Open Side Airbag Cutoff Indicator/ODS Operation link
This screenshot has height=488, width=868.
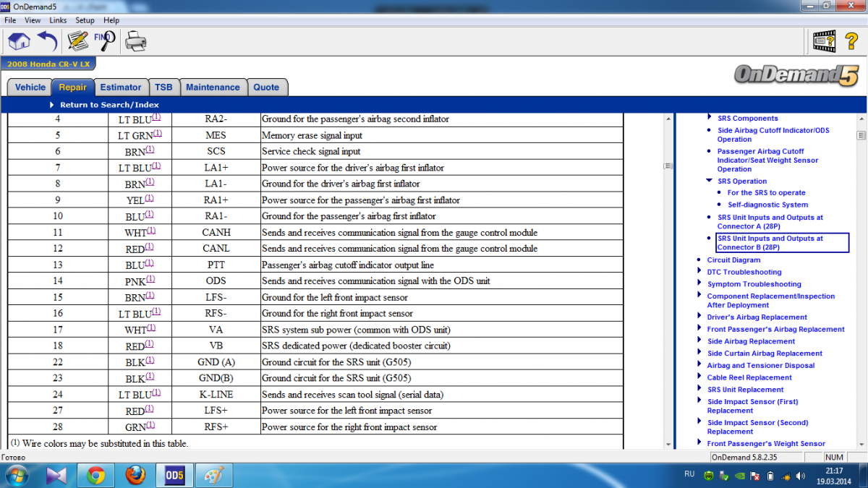click(773, 134)
